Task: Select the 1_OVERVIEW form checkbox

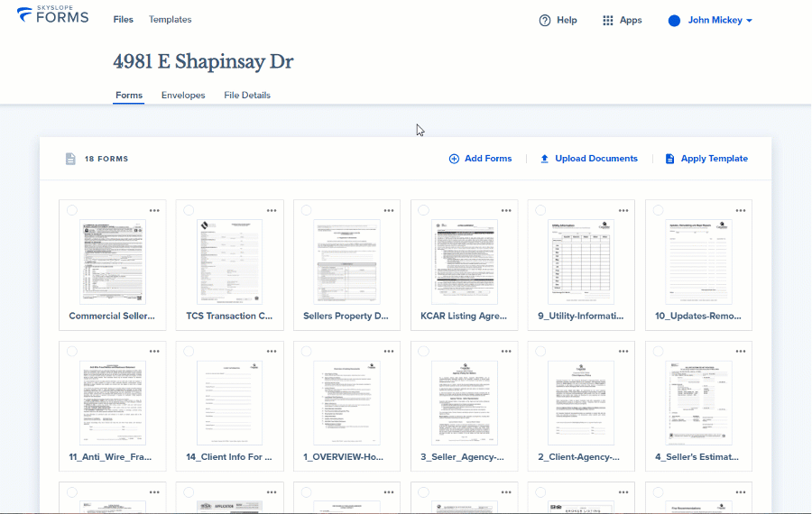Action: point(307,352)
